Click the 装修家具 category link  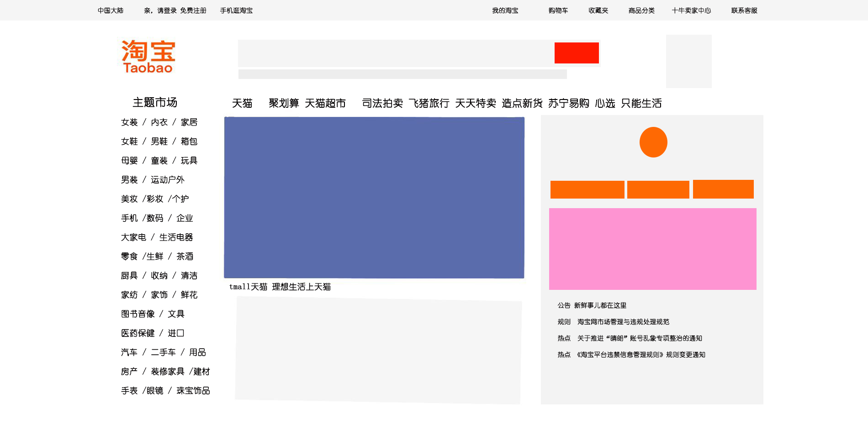[168, 372]
